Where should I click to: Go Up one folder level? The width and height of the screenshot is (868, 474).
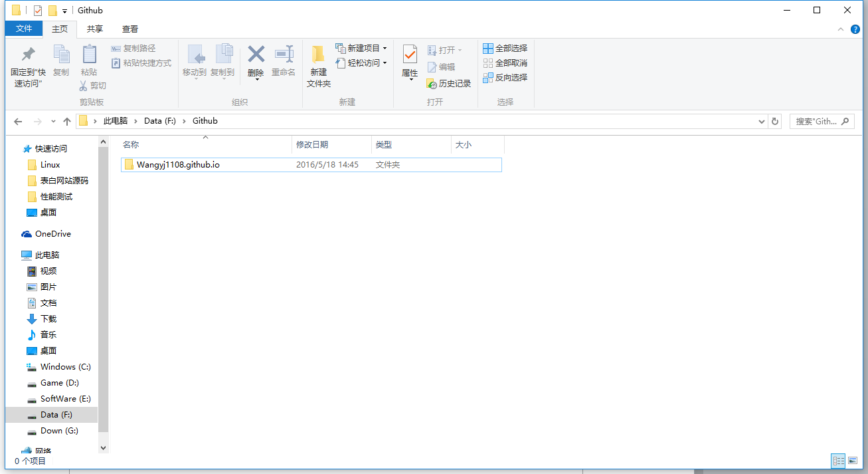point(67,122)
